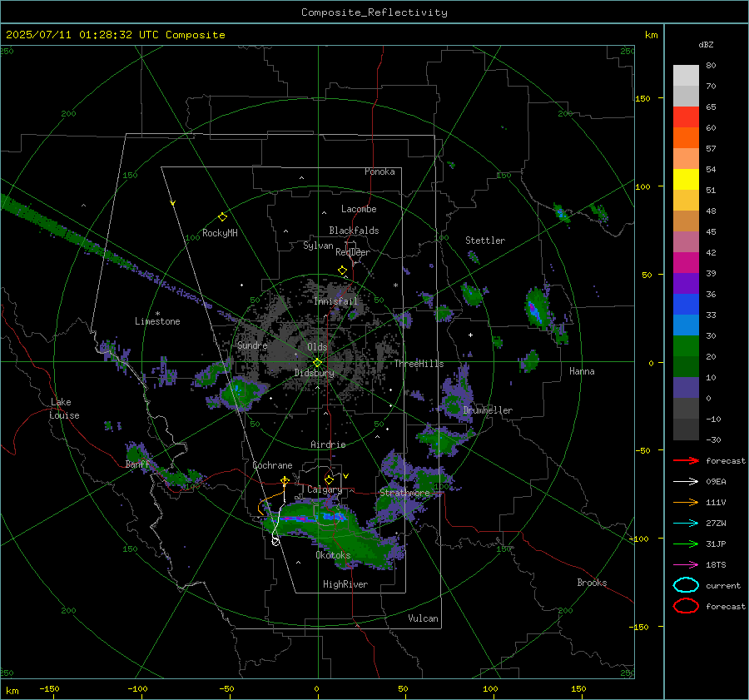Click the yellow marker above Calgary label
Image resolution: width=749 pixels, height=700 pixels.
[329, 479]
